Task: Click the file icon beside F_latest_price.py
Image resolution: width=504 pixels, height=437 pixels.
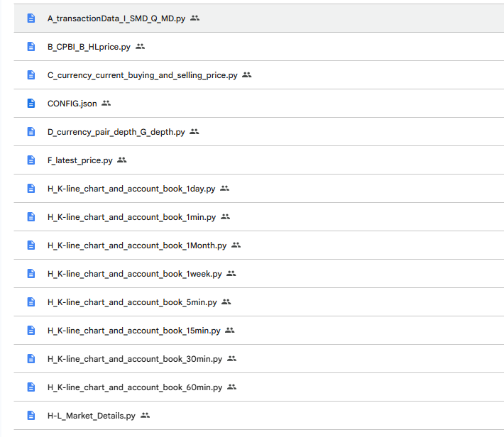Action: (x=31, y=160)
